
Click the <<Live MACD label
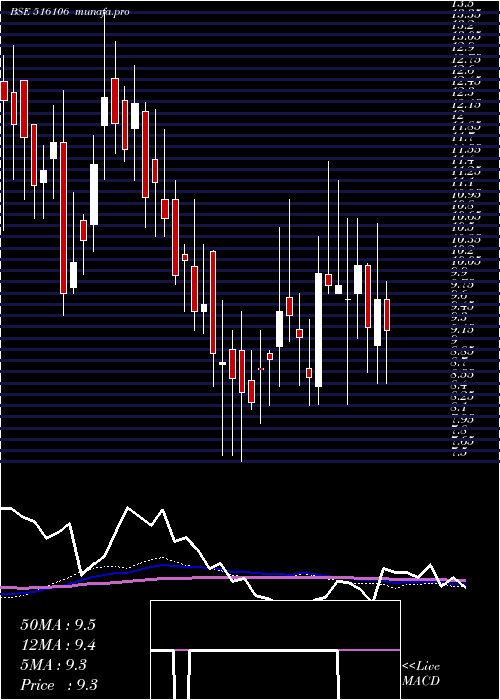(x=421, y=674)
